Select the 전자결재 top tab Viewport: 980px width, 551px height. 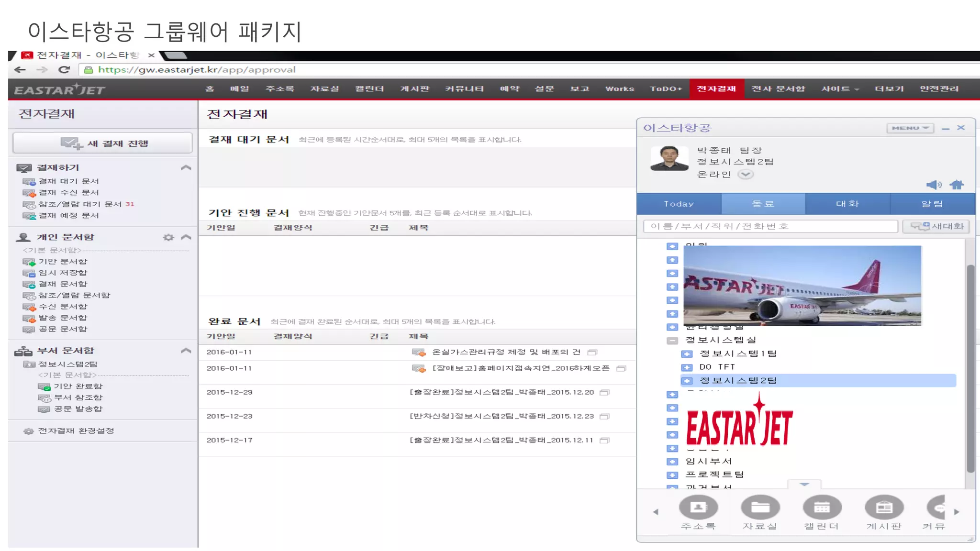pos(716,89)
